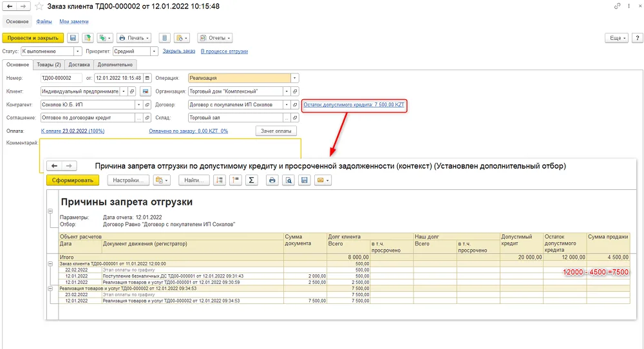Click Провести и закрыть button
This screenshot has width=644, height=349.
coord(33,38)
